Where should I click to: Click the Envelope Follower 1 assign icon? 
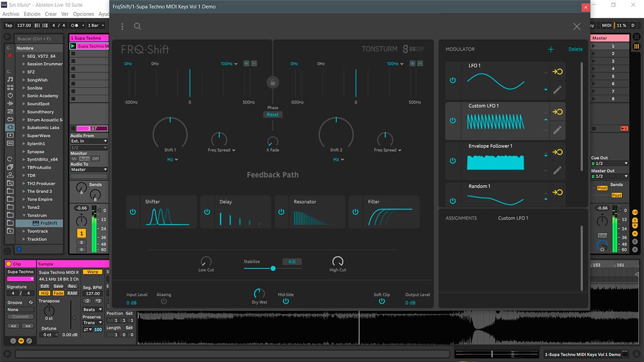(x=558, y=152)
